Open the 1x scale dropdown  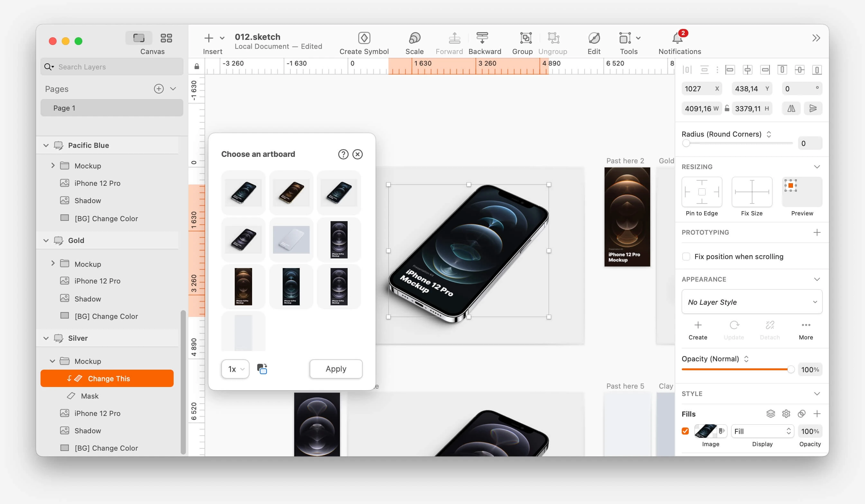[235, 369]
